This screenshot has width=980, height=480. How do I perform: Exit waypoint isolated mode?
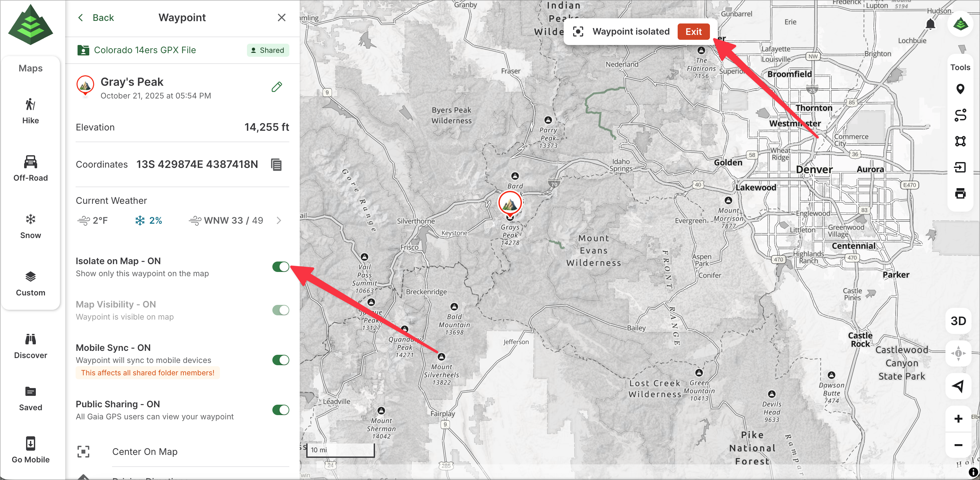click(x=693, y=32)
